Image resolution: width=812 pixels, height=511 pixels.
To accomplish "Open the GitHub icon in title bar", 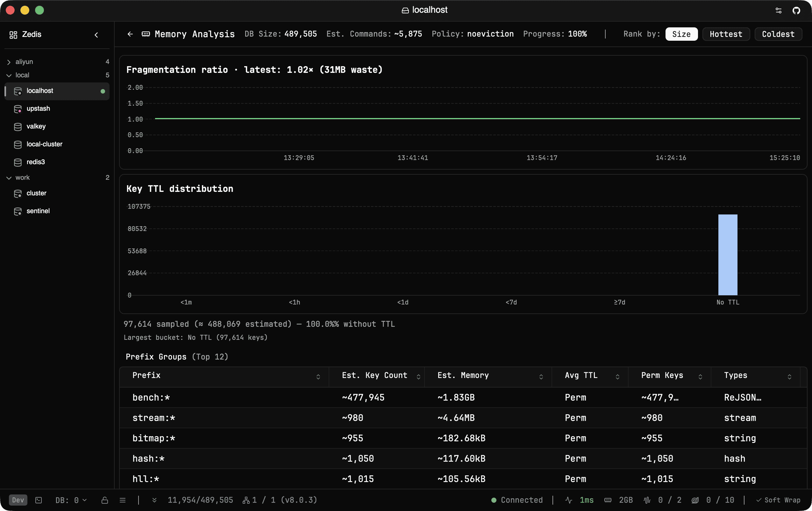I will tap(796, 10).
